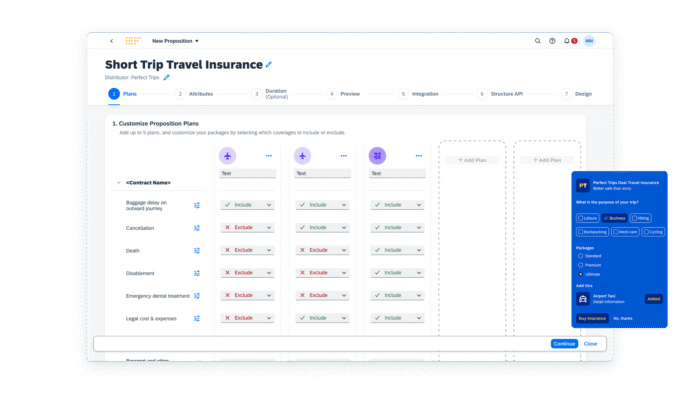This screenshot has height=394, width=700.
Task: Select the Premium package radio button
Action: (580, 265)
